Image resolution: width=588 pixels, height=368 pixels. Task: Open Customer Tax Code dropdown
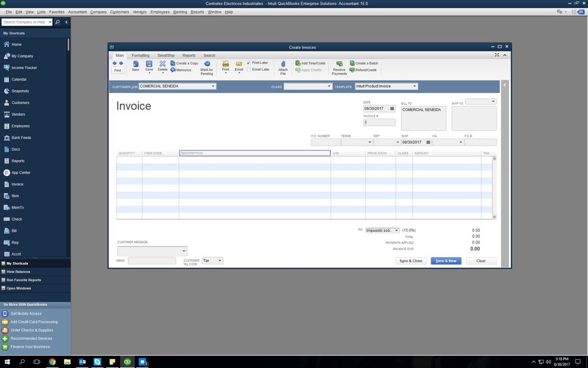pos(220,260)
